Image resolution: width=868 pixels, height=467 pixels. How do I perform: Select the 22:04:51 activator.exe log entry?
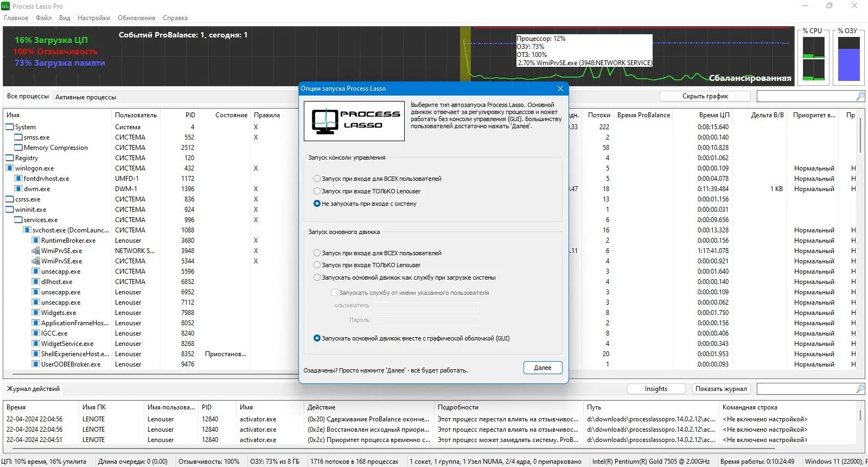pos(430,440)
